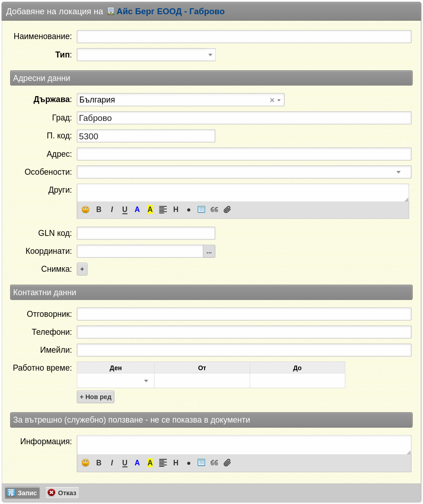
Task: Clear България selection with the x
Action: (x=272, y=100)
